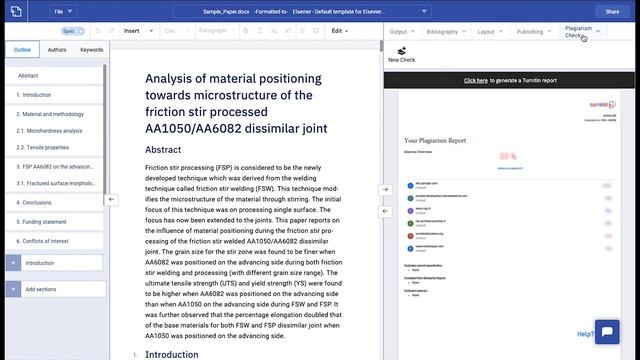Open the chat support bubble
Viewport: 640px width, 360px height.
pyautogui.click(x=607, y=332)
